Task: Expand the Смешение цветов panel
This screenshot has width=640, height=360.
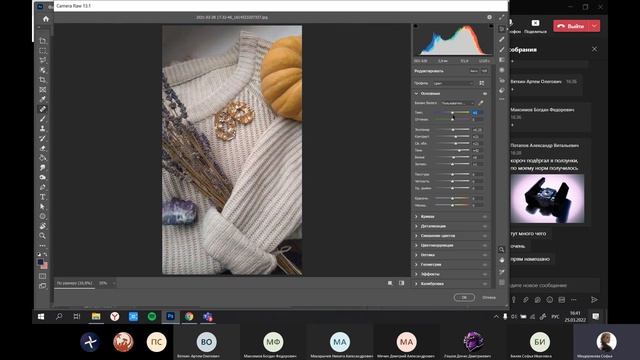Action: point(416,236)
